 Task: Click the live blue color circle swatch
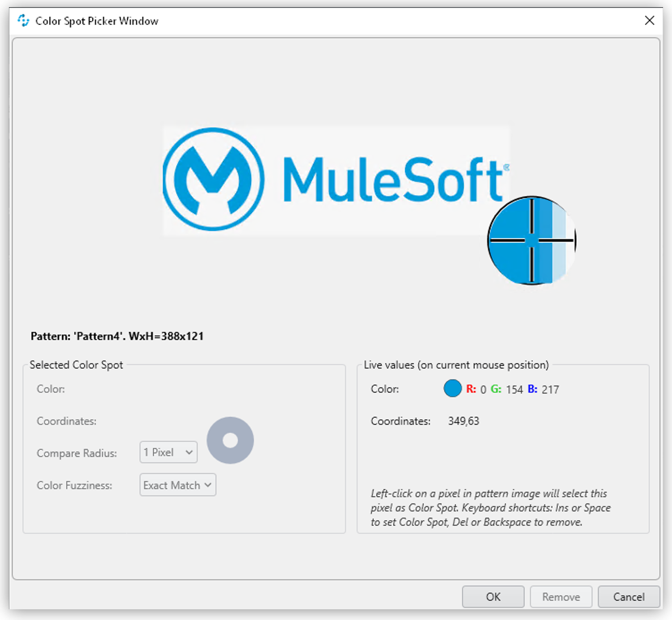452,389
